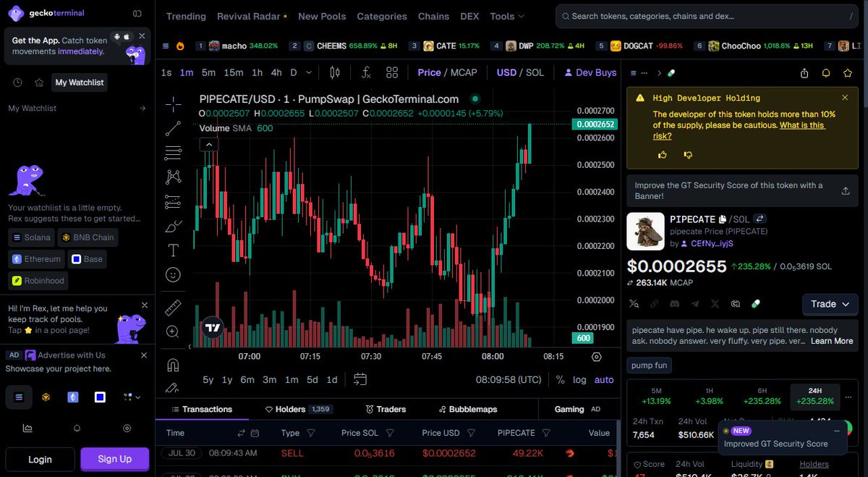Add PIPECATE to favorites with the star
This screenshot has height=477, width=868.
pos(848,73)
